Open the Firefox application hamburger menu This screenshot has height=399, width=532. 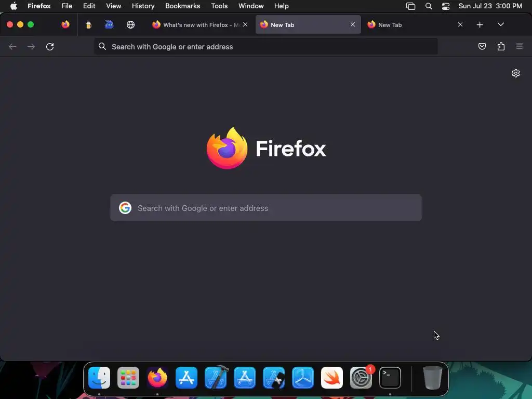tap(520, 46)
